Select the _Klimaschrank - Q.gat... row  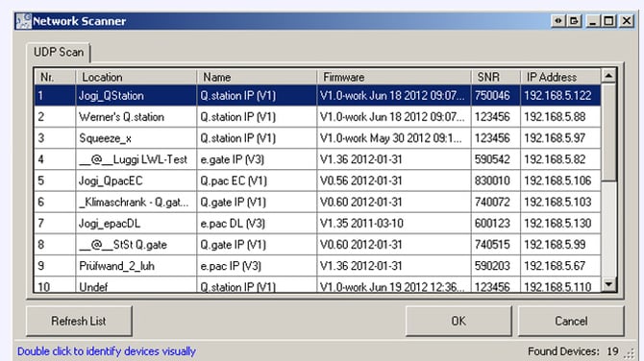[317, 203]
